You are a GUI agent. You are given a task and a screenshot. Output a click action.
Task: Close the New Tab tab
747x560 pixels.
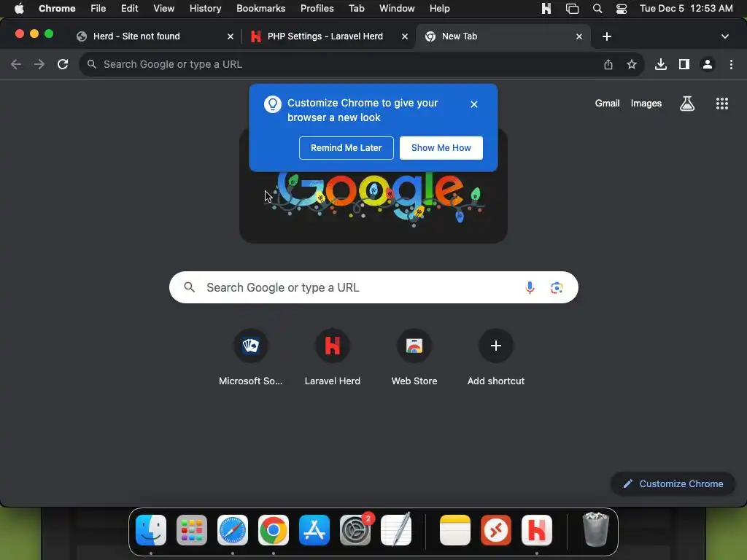pos(579,36)
